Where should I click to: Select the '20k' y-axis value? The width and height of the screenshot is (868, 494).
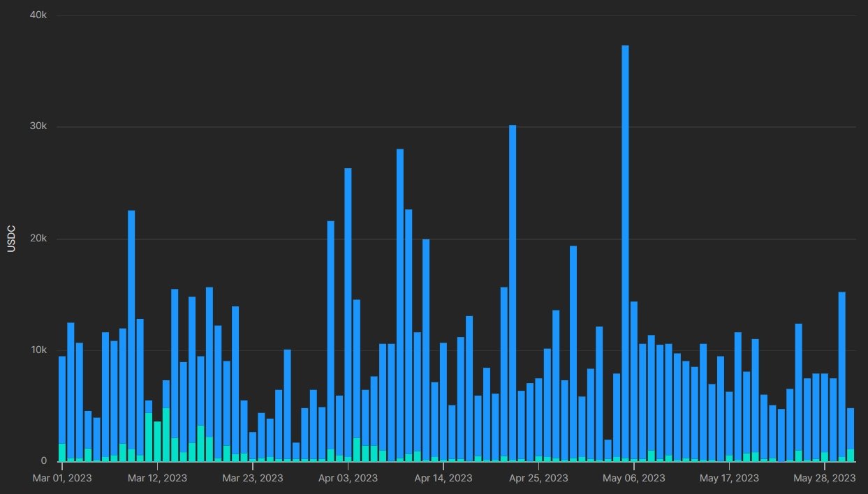tap(38, 239)
